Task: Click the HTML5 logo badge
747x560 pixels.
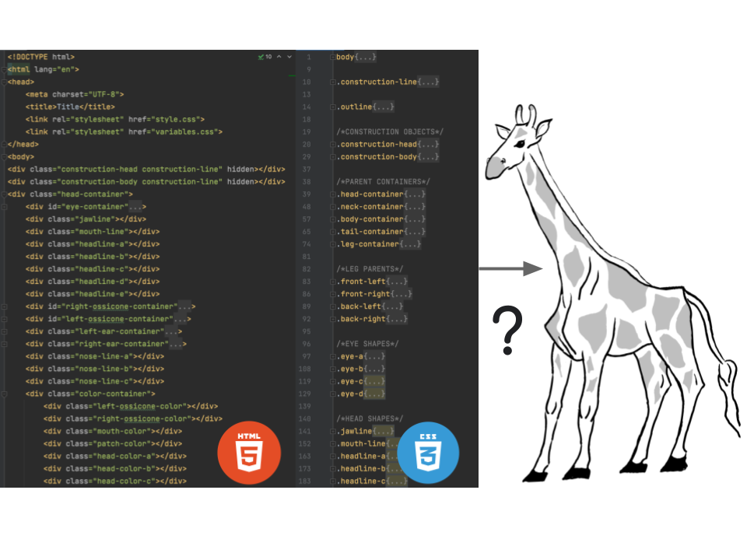Action: pos(248,452)
